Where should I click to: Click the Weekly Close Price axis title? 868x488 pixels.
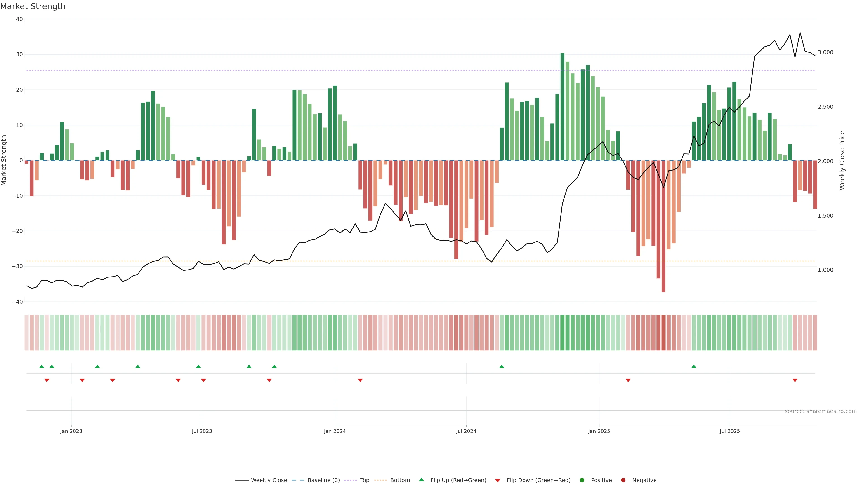coord(842,160)
